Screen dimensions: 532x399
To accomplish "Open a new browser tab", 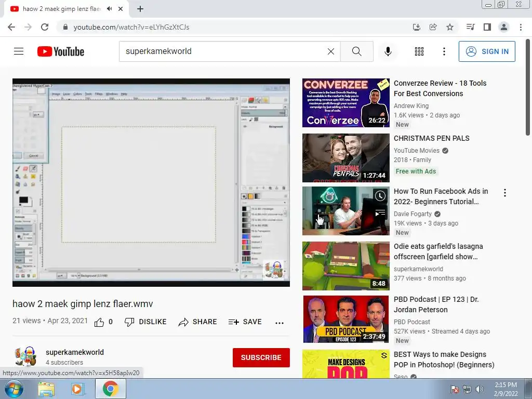I will pyautogui.click(x=140, y=9).
